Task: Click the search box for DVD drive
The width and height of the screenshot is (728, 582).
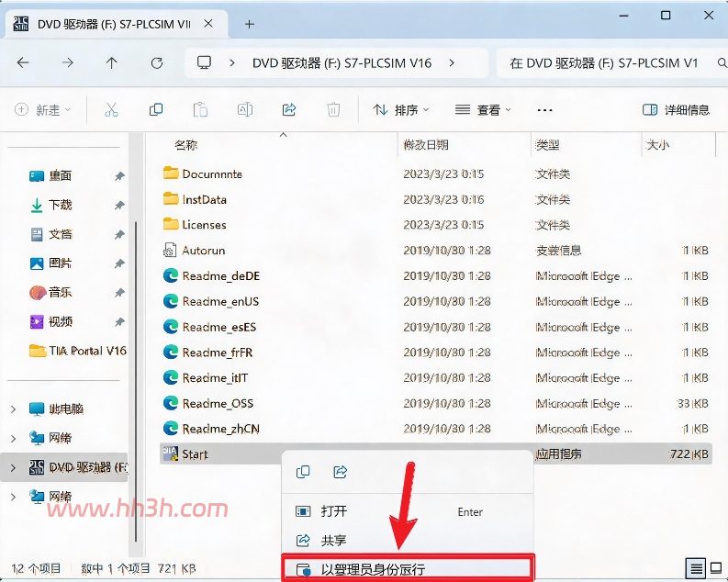Action: tap(612, 62)
